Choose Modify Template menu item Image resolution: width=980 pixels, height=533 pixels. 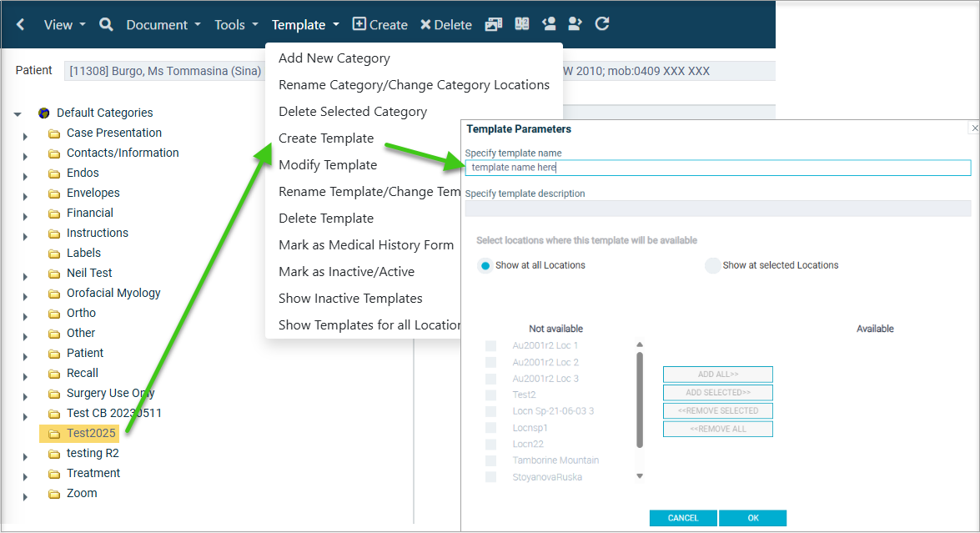point(328,165)
